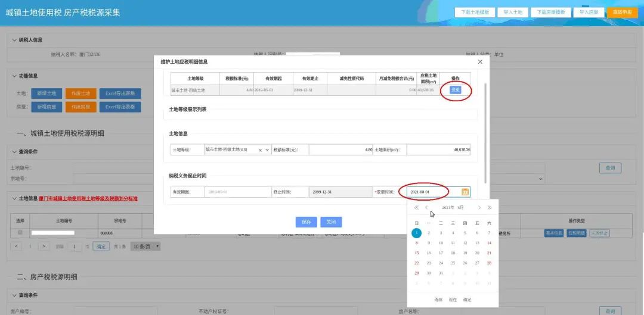This screenshot has height=315, width=644.
Task: Click the 终止时间 field showing 2099-12-31
Action: point(341,192)
